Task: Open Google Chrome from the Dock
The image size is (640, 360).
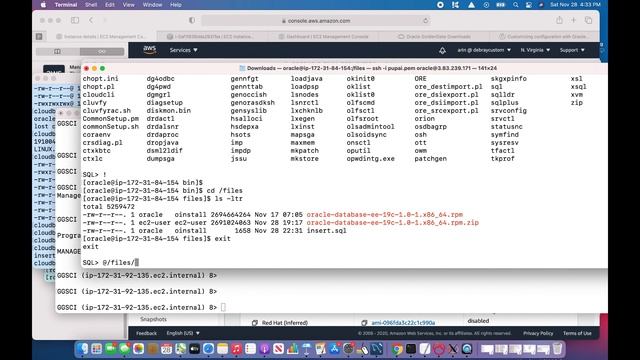Action: 396,349
